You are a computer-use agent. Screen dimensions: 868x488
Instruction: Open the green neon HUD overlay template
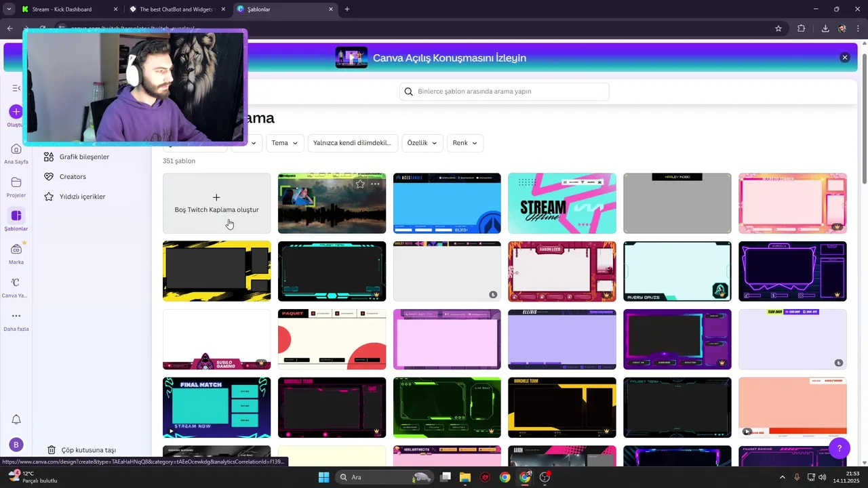click(447, 407)
